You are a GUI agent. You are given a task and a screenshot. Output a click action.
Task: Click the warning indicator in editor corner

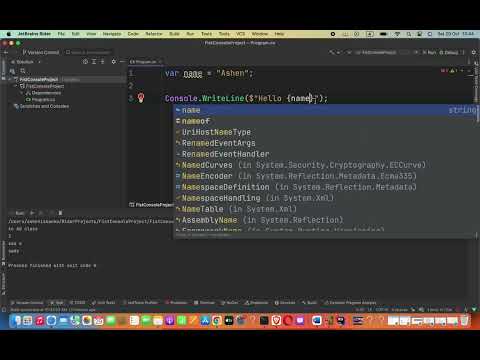(x=453, y=71)
